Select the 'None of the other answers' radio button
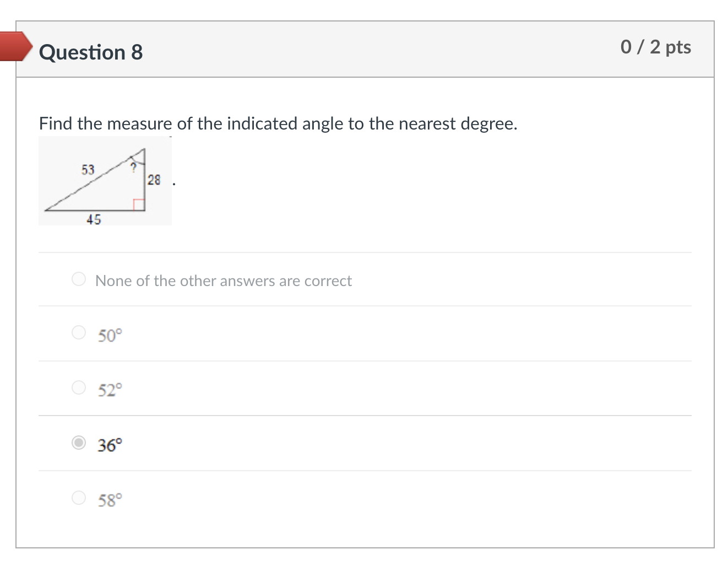Screen dimensions: 728x571 (79, 279)
